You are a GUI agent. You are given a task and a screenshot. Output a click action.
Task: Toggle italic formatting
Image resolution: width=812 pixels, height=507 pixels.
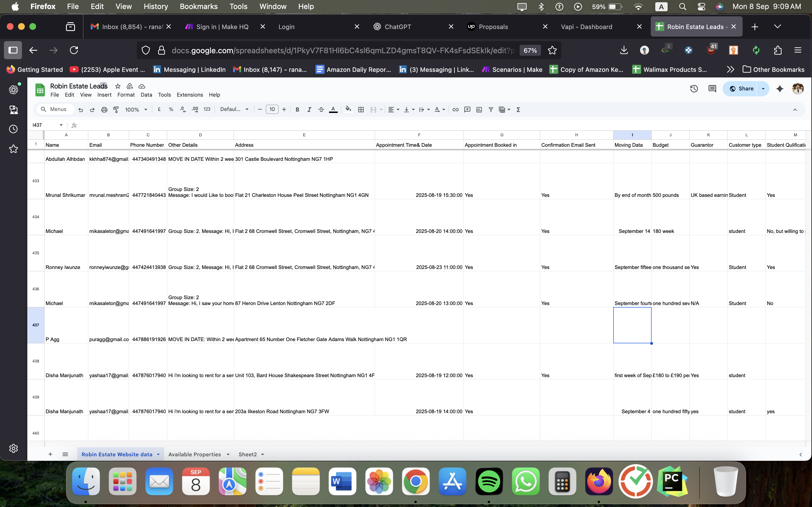tap(309, 109)
